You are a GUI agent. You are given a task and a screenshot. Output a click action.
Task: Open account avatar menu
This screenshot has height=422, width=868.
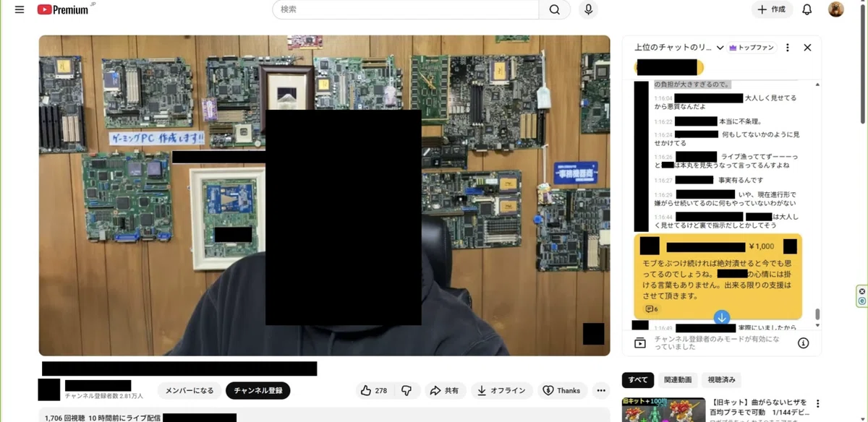[x=835, y=9]
